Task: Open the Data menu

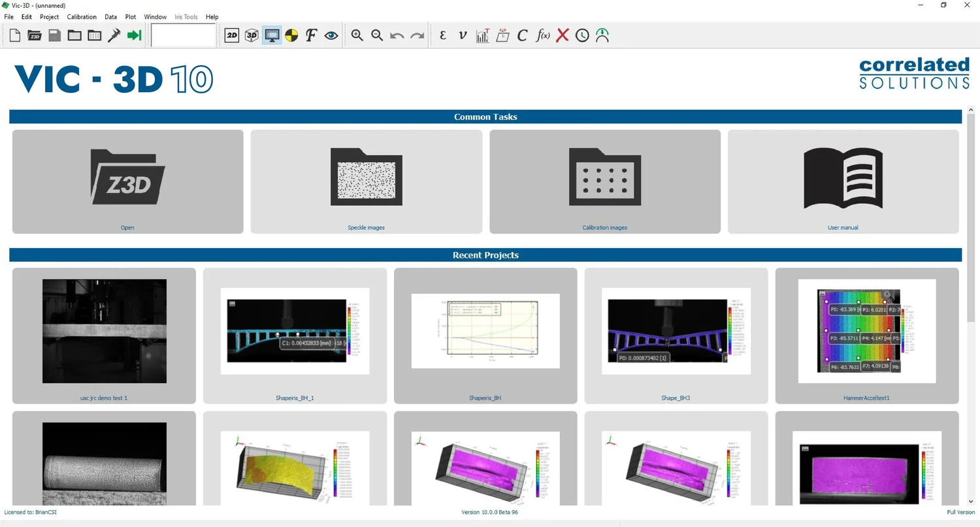Action: click(x=110, y=16)
